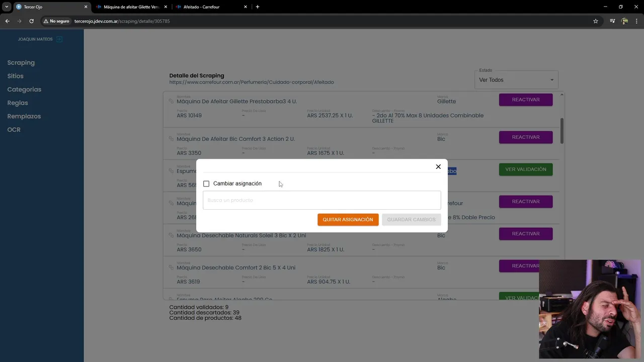Click the Carrefour Afeitado URL under Detalle del Scraping
This screenshot has height=362, width=644.
click(252, 82)
